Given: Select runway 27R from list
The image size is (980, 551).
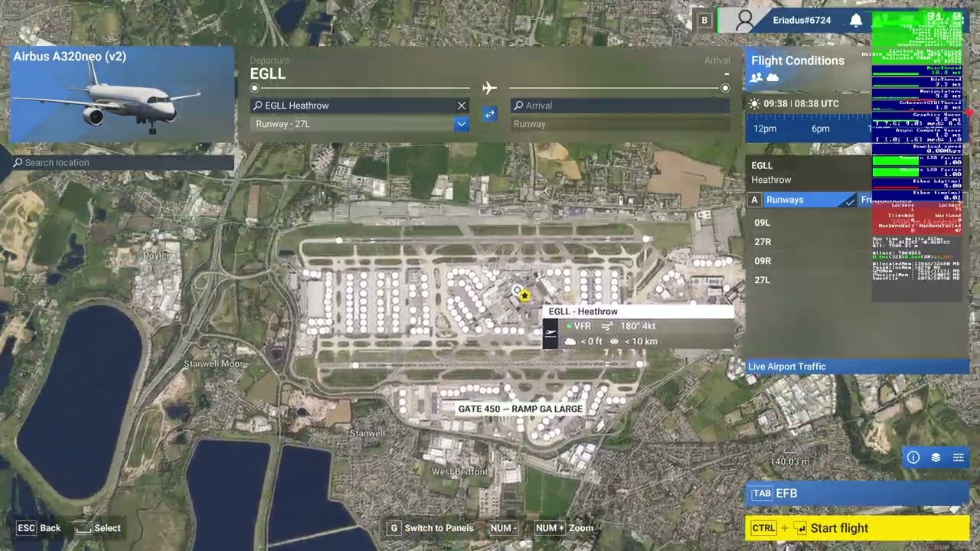Looking at the screenshot, I should point(763,242).
